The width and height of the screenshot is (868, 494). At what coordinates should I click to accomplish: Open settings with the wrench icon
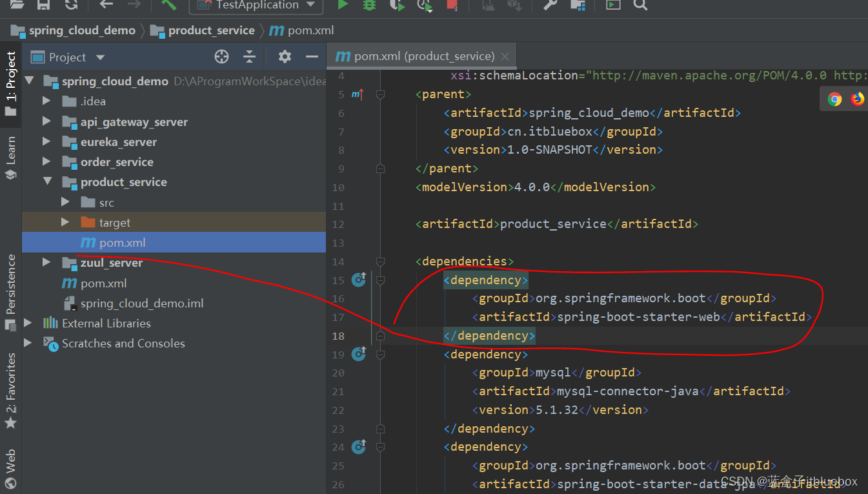pyautogui.click(x=550, y=5)
